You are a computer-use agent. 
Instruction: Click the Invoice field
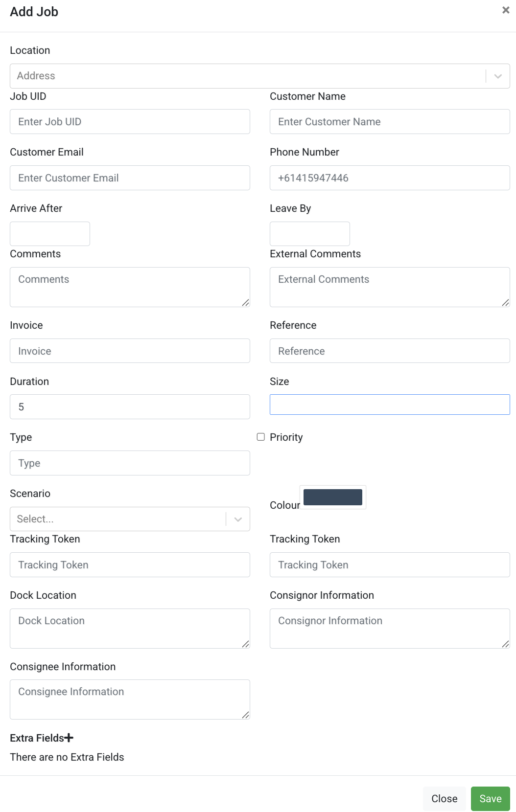[x=130, y=351]
